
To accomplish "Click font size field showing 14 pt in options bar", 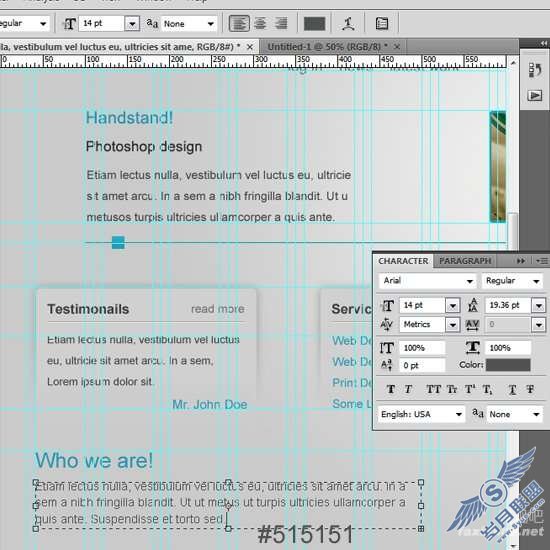I will click(x=101, y=24).
